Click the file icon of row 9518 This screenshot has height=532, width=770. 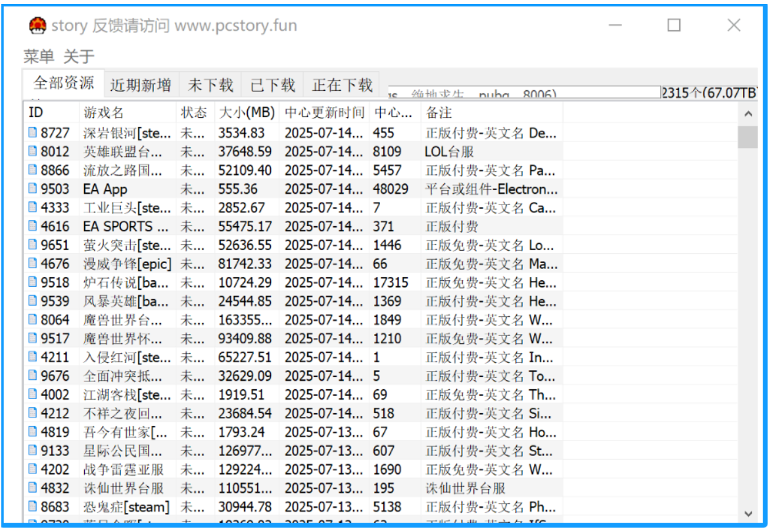coord(32,281)
